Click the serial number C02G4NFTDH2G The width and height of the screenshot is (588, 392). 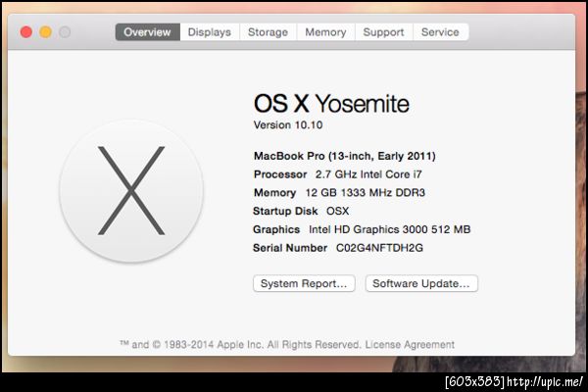379,248
